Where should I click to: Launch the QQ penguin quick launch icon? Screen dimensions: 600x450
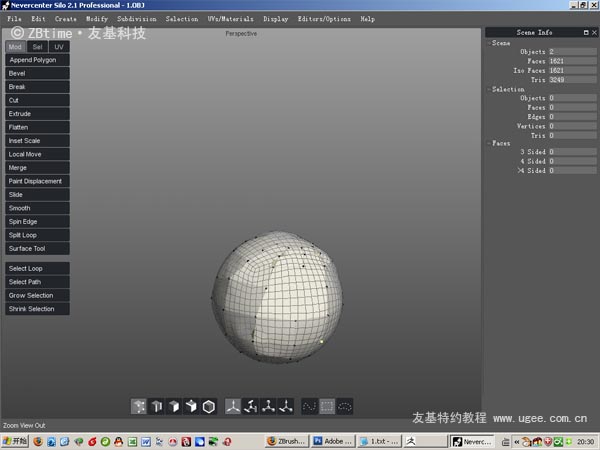[119, 442]
